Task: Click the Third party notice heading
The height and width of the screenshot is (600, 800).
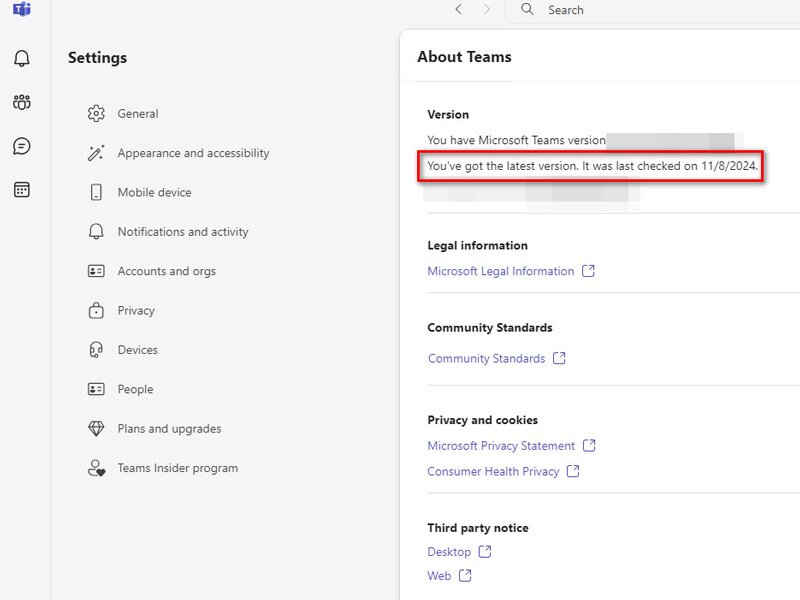Action: (x=478, y=528)
